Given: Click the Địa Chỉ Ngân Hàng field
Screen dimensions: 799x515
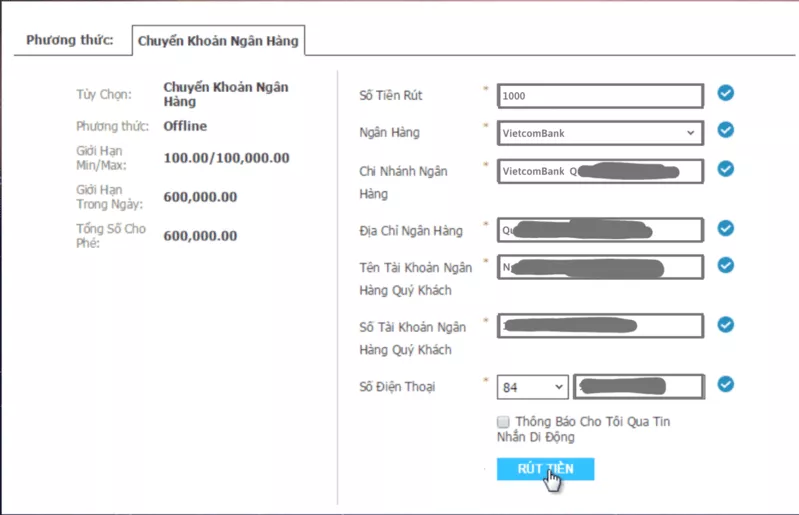Looking at the screenshot, I should [600, 230].
